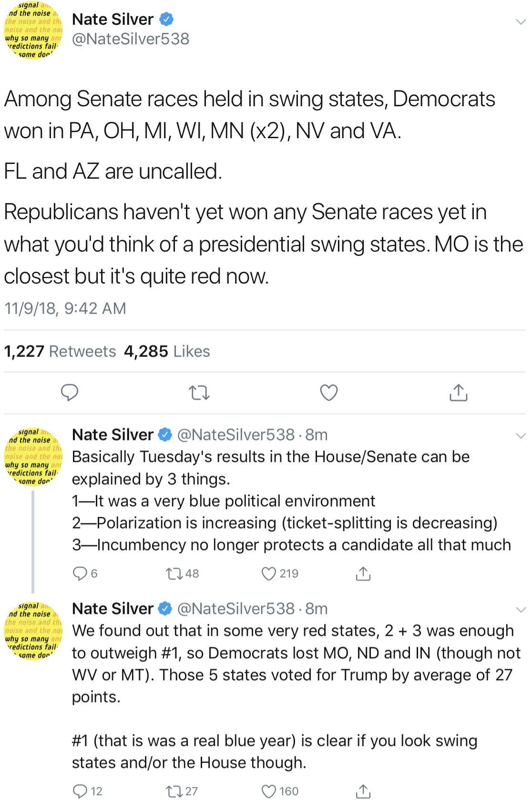Reply to the '3 things' tweet
This screenshot has width=532, height=803.
79,573
